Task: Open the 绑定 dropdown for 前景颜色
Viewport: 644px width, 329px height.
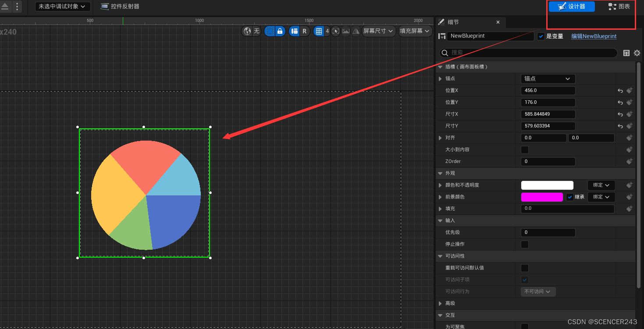Action: click(x=601, y=197)
